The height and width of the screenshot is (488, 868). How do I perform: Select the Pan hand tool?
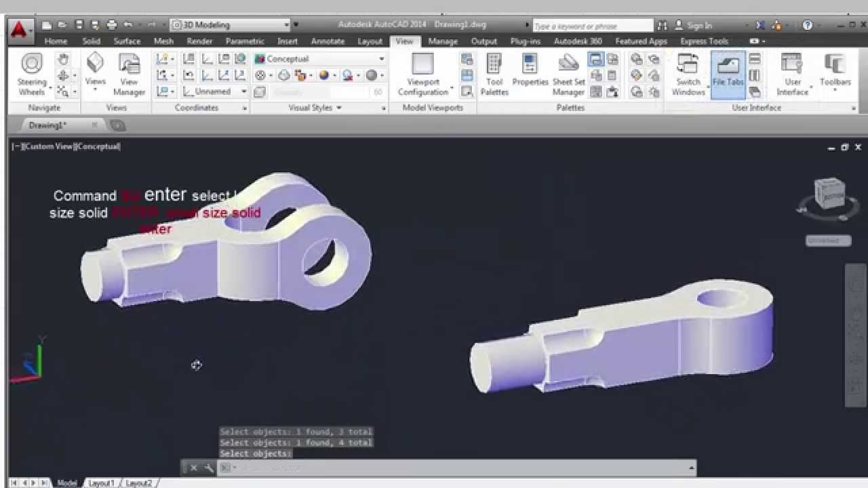(x=63, y=59)
